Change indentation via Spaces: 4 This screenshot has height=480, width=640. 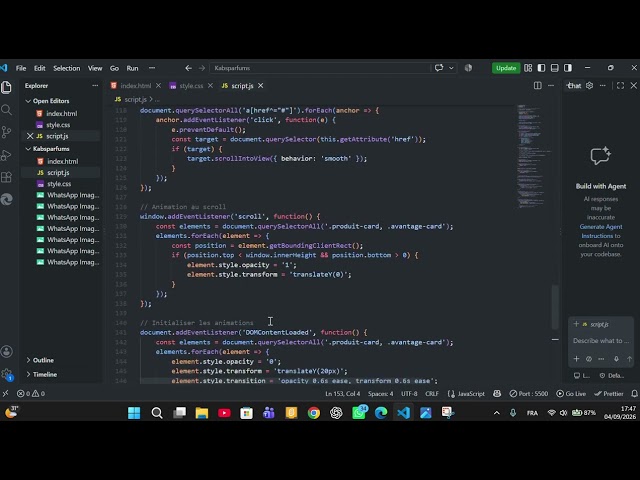click(380, 393)
